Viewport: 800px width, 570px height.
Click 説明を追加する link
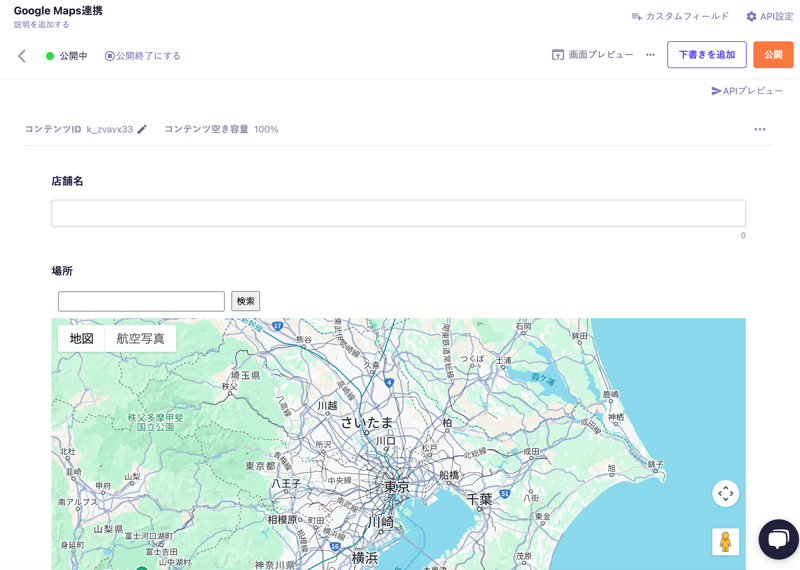click(x=41, y=25)
